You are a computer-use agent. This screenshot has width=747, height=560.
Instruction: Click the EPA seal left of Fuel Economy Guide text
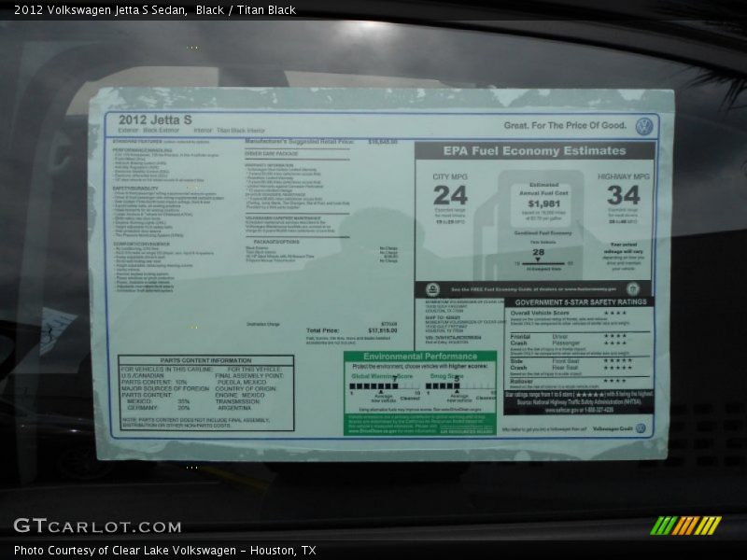tap(432, 289)
